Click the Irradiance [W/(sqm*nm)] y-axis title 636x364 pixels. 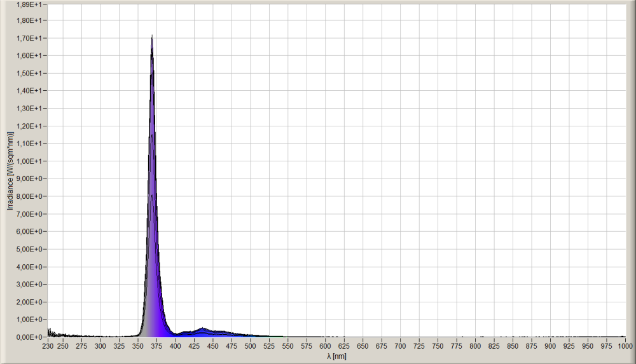10,171
